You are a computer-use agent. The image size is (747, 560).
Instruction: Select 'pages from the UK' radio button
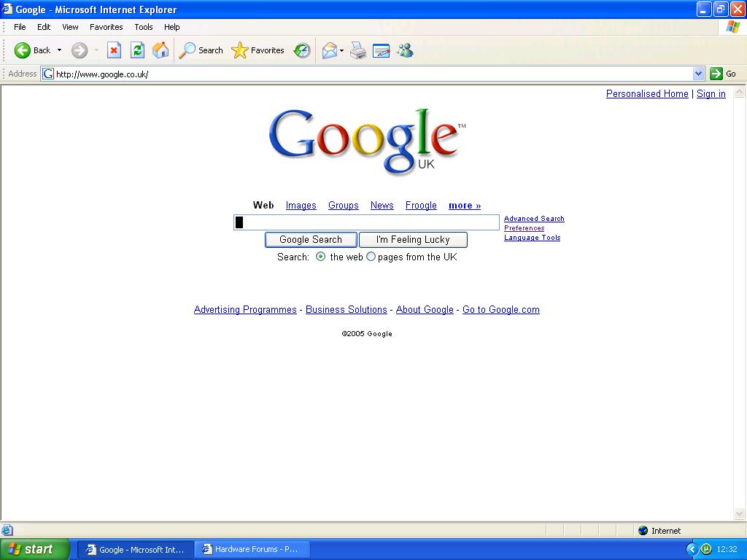coord(371,257)
